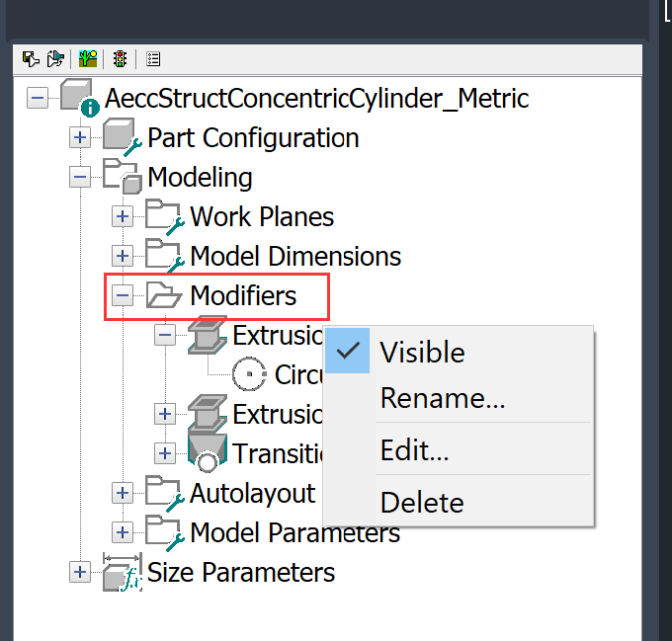Click the Part Configuration cube icon
Image resolution: width=672 pixels, height=641 pixels.
click(x=122, y=137)
